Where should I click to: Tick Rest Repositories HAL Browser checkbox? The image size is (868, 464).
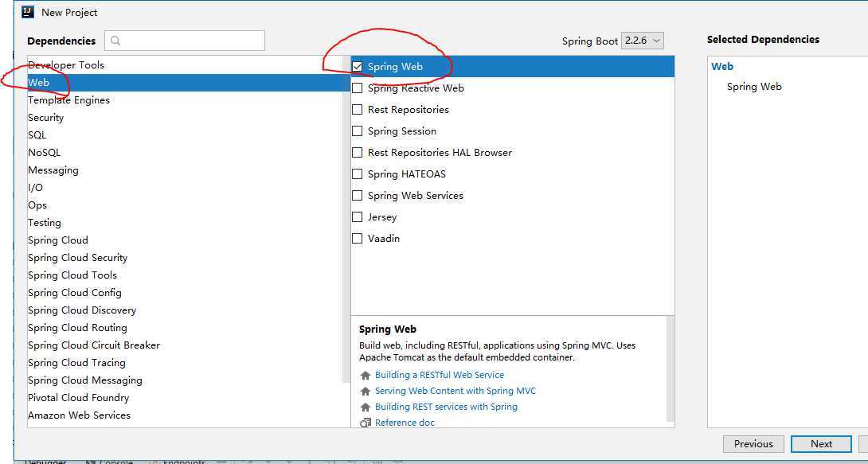tap(358, 153)
